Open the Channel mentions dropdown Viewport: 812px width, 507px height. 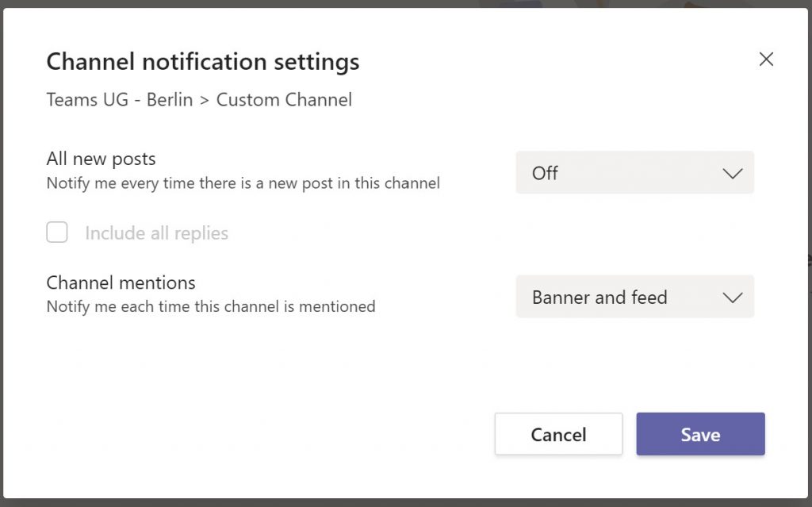634,298
